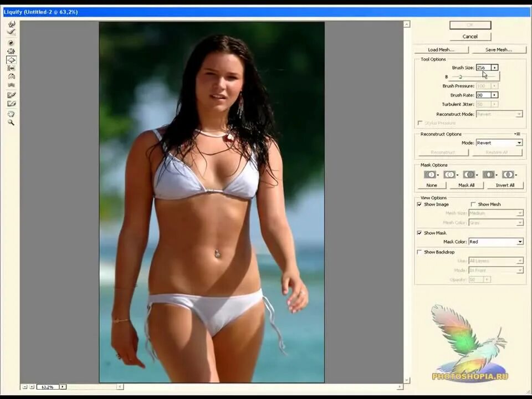532x399 pixels.
Task: Select the Thaw Mask tool
Action: [11, 104]
